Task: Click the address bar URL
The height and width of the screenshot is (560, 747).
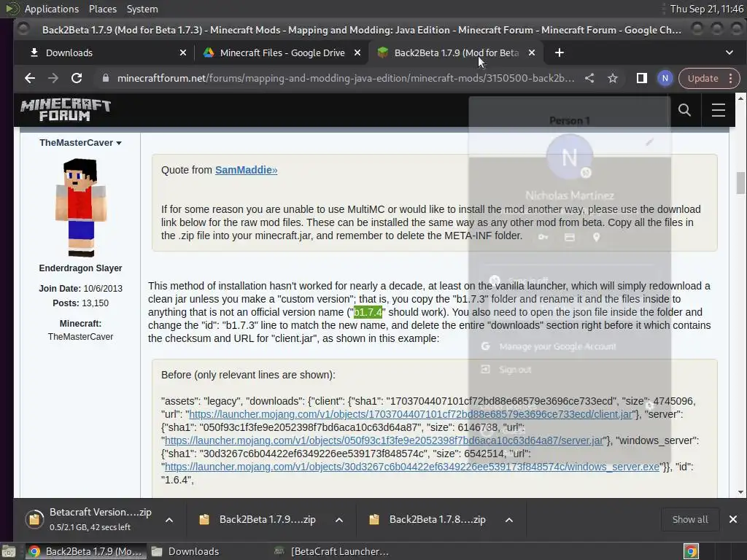Action: [345, 78]
